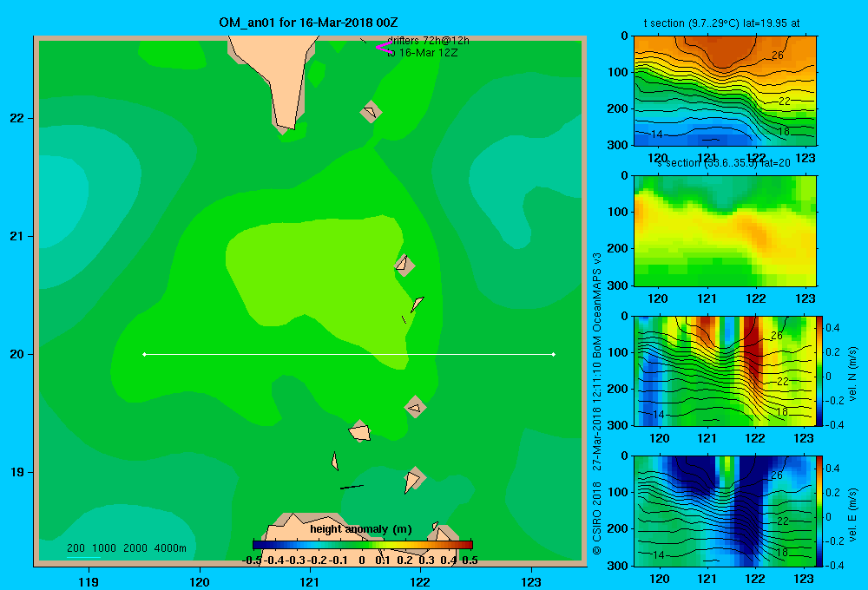Click the 0.5 value on height anomaly scale
The image size is (868, 590).
[470, 560]
